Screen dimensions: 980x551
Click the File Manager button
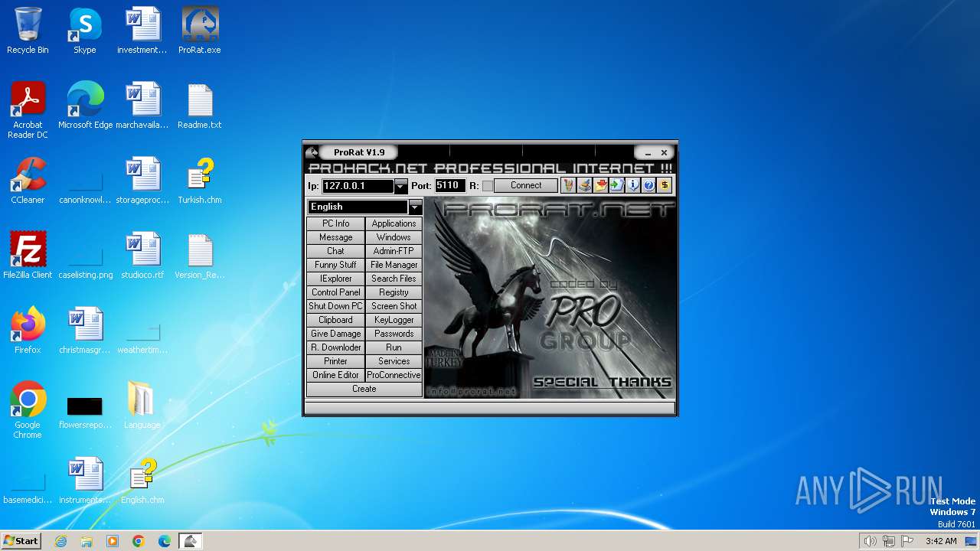click(x=394, y=265)
